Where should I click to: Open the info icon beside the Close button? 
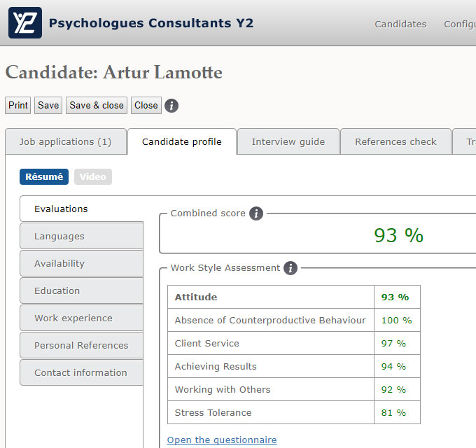point(171,106)
